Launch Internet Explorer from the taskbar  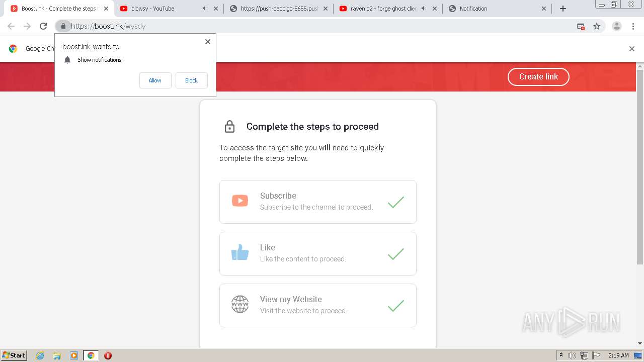(x=40, y=355)
